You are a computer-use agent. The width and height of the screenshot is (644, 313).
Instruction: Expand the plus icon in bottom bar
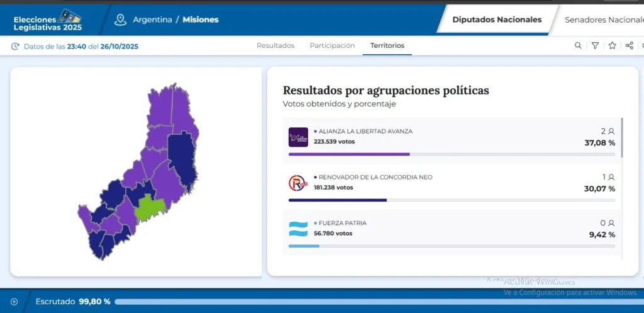[x=14, y=302]
